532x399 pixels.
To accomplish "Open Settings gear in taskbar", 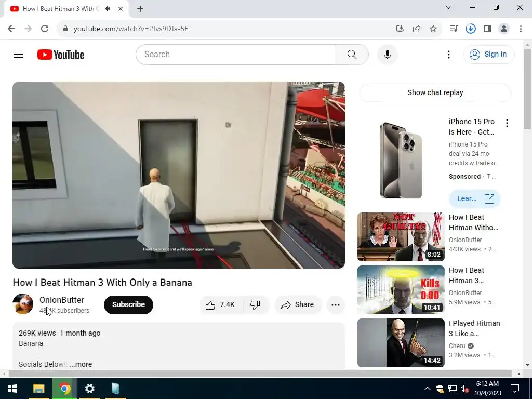I will pyautogui.click(x=89, y=389).
